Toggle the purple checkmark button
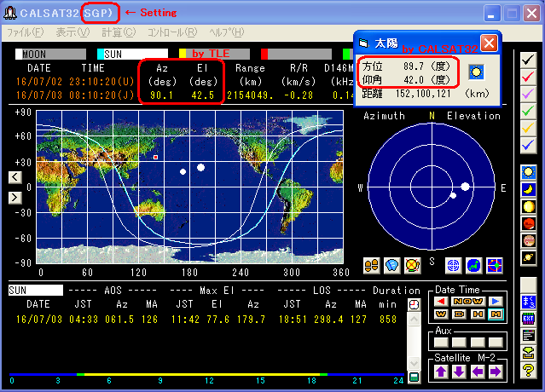This screenshot has height=392, width=545. pyautogui.click(x=528, y=94)
